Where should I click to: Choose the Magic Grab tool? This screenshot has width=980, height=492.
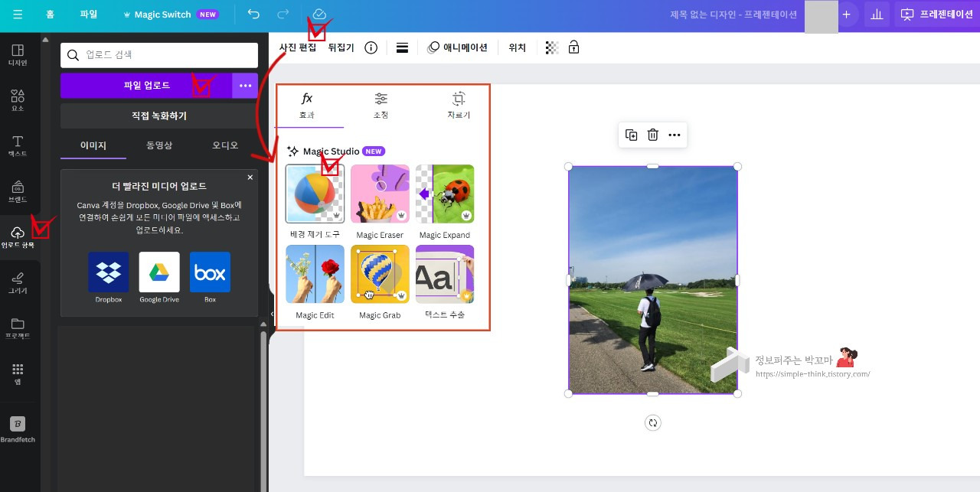coord(380,282)
